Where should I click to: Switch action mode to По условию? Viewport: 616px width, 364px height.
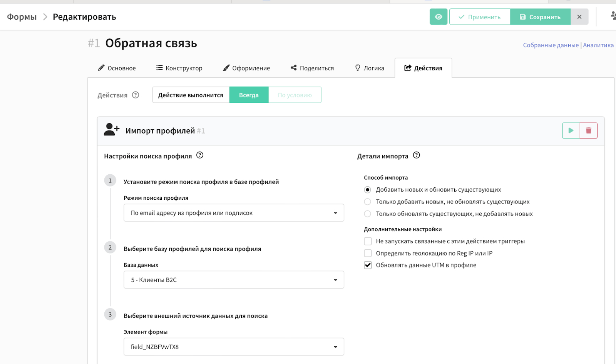tap(295, 95)
